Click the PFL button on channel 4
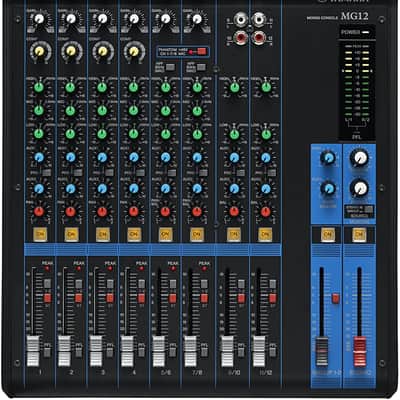 click(x=141, y=352)
